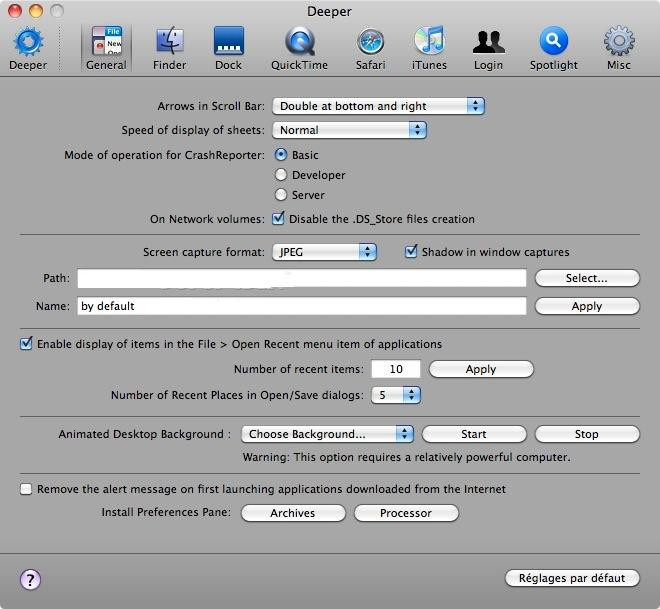Open the Spotlight settings icon
The image size is (660, 609).
click(554, 48)
